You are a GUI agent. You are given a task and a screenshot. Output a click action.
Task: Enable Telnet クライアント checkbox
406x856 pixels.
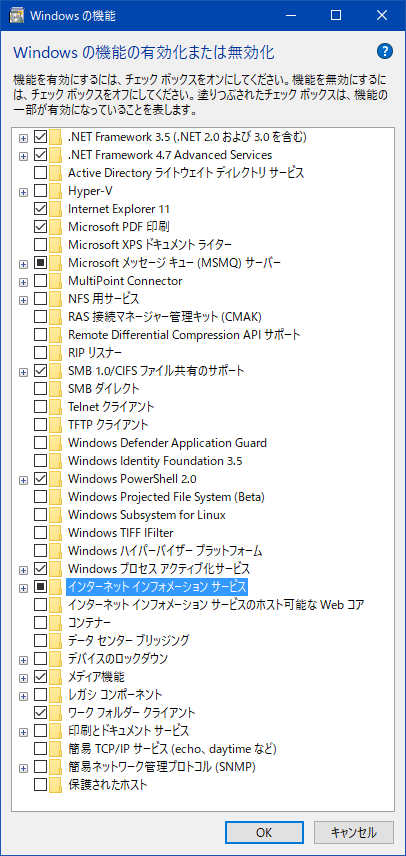click(x=40, y=407)
